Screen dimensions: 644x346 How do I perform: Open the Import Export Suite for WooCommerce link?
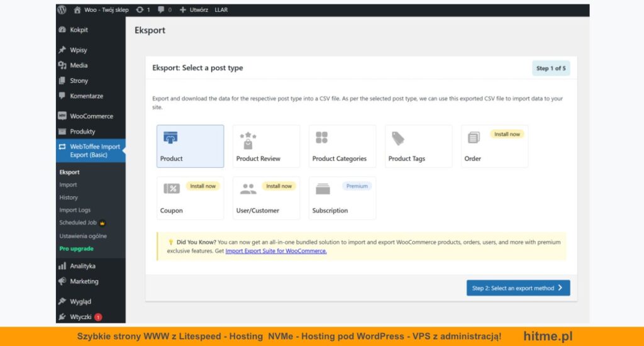pyautogui.click(x=276, y=251)
